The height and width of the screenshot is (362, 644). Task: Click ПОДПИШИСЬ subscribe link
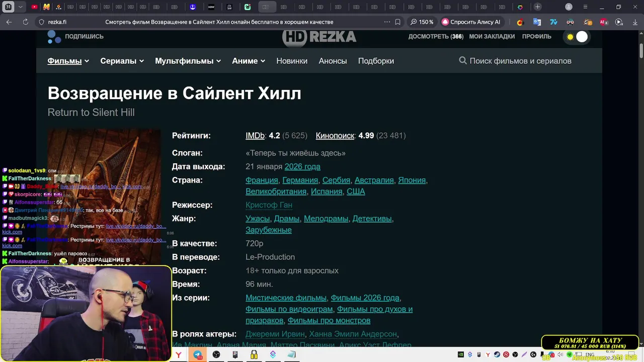pyautogui.click(x=84, y=37)
